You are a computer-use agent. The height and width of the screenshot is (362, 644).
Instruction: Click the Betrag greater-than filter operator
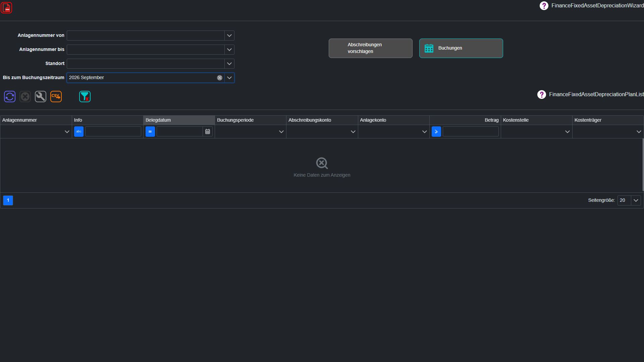point(436,132)
